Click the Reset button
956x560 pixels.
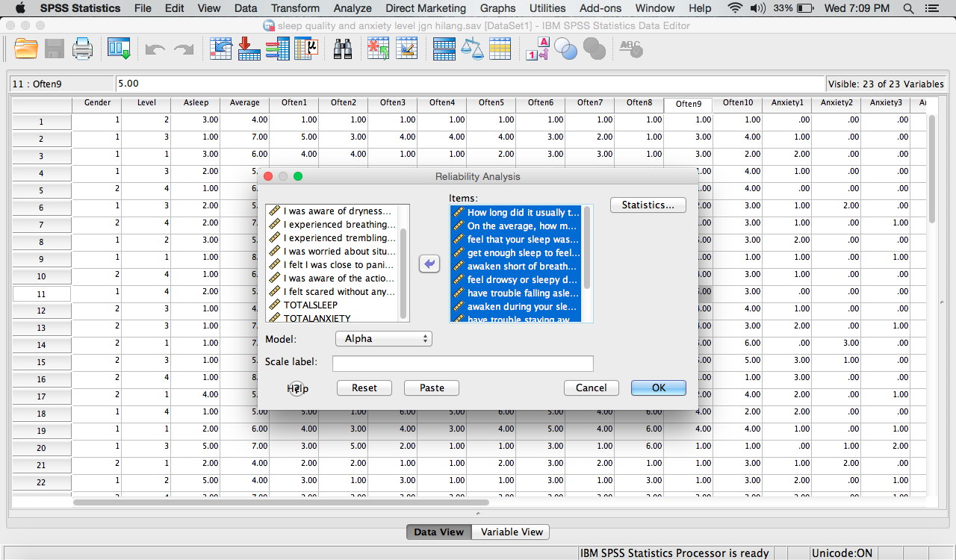364,388
